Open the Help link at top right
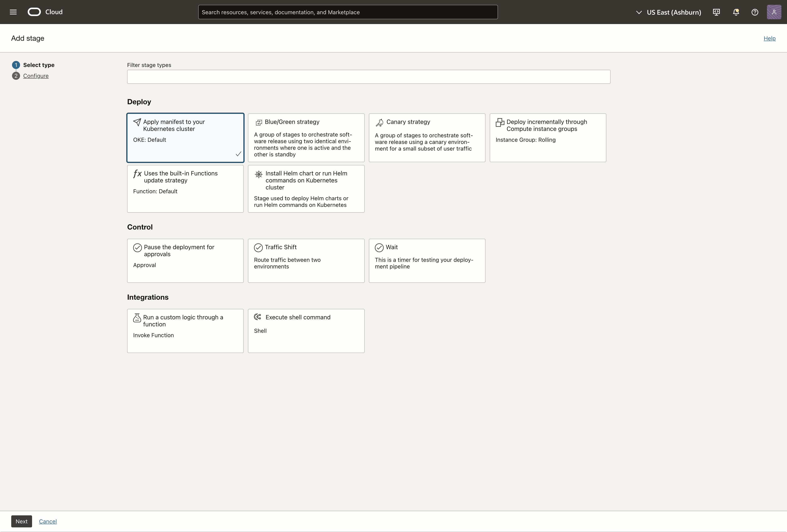This screenshot has width=787, height=532. coord(769,39)
